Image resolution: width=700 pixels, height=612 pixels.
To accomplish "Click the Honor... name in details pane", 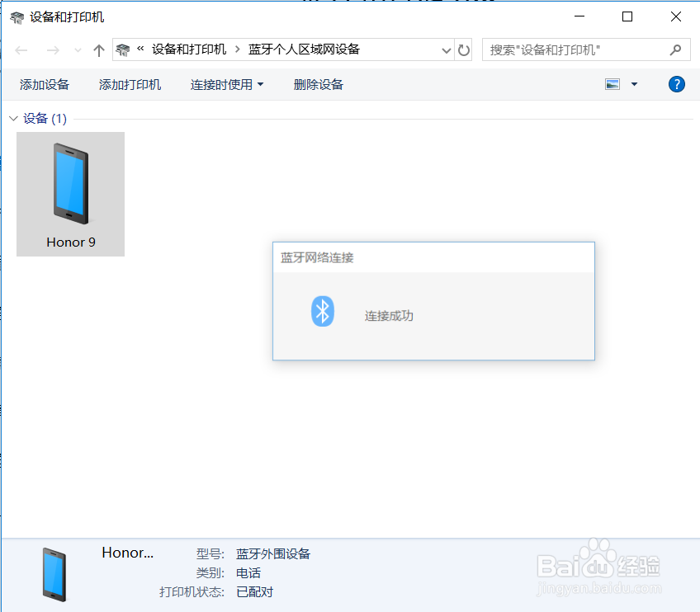I will coord(128,553).
